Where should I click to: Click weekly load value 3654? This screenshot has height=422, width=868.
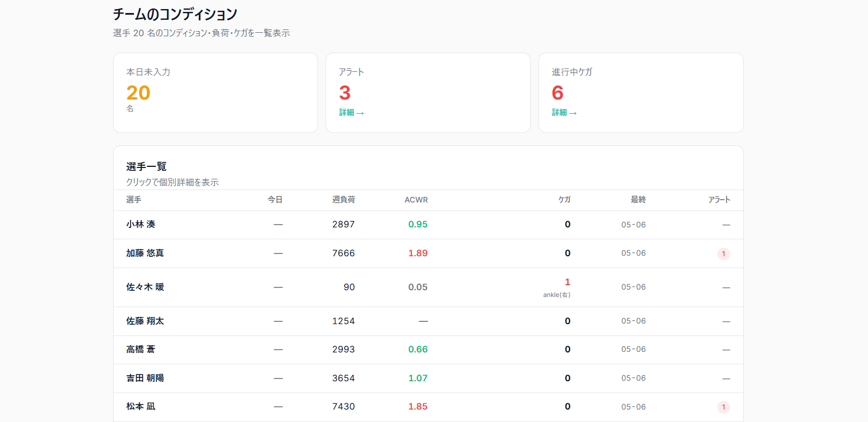click(344, 378)
